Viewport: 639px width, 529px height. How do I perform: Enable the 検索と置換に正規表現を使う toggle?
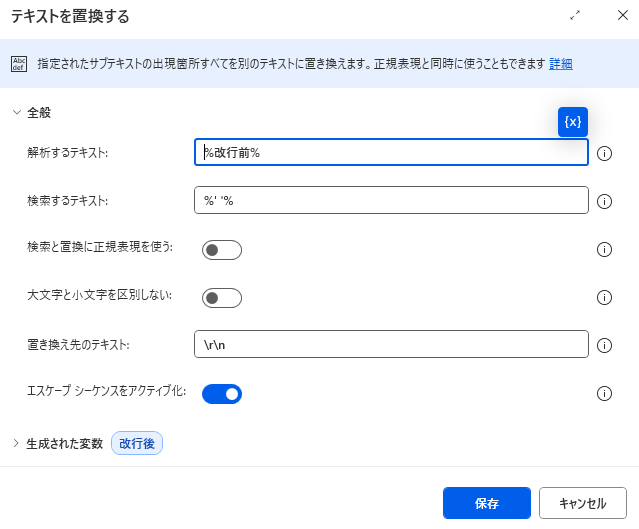point(221,250)
